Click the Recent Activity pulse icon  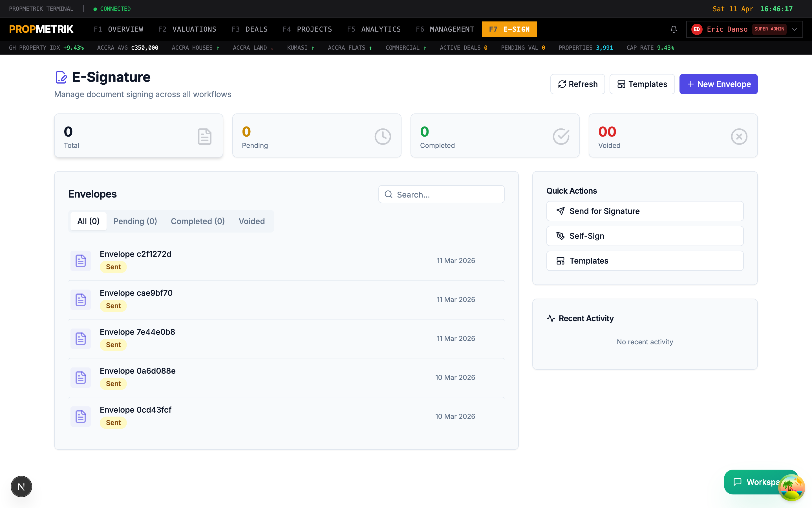[551, 318]
